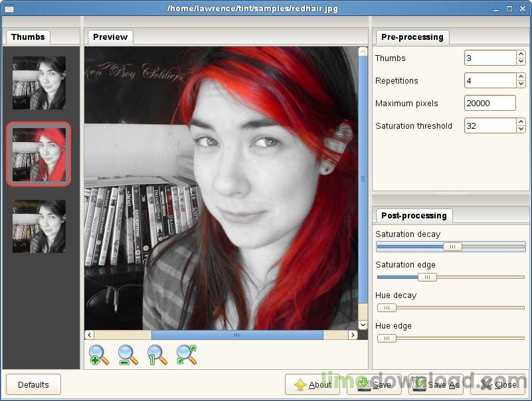
Task: Decrease the Repetitions spinner value
Action: point(521,84)
